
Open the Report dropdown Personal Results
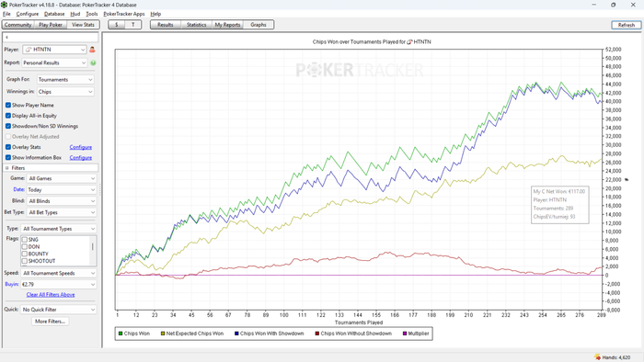pos(54,62)
